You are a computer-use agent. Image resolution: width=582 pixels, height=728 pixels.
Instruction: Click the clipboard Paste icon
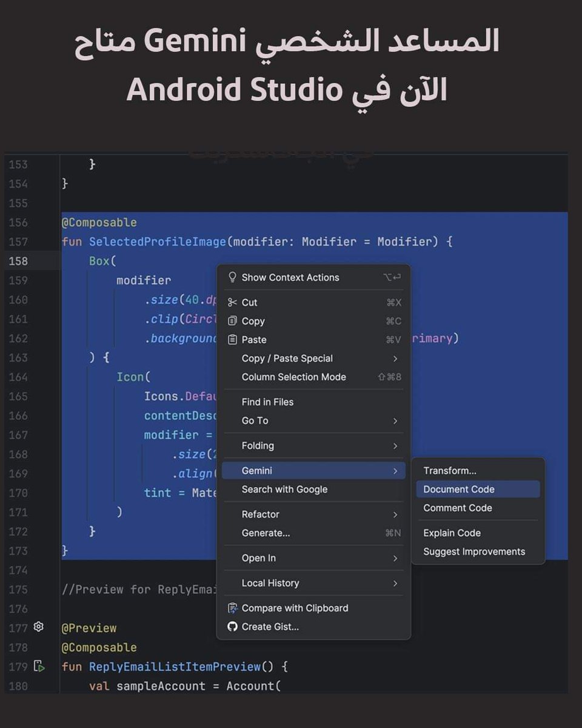tap(232, 340)
